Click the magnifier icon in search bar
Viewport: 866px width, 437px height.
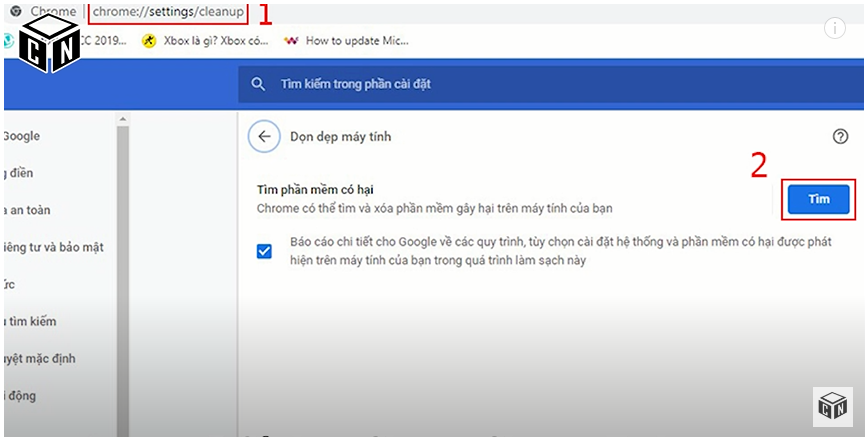pos(258,84)
